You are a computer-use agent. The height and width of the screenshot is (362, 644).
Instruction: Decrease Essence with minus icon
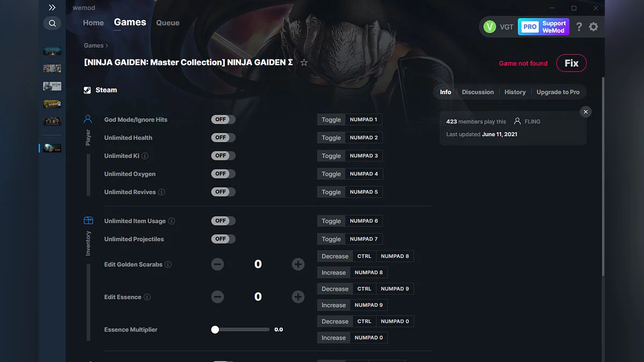click(x=217, y=297)
